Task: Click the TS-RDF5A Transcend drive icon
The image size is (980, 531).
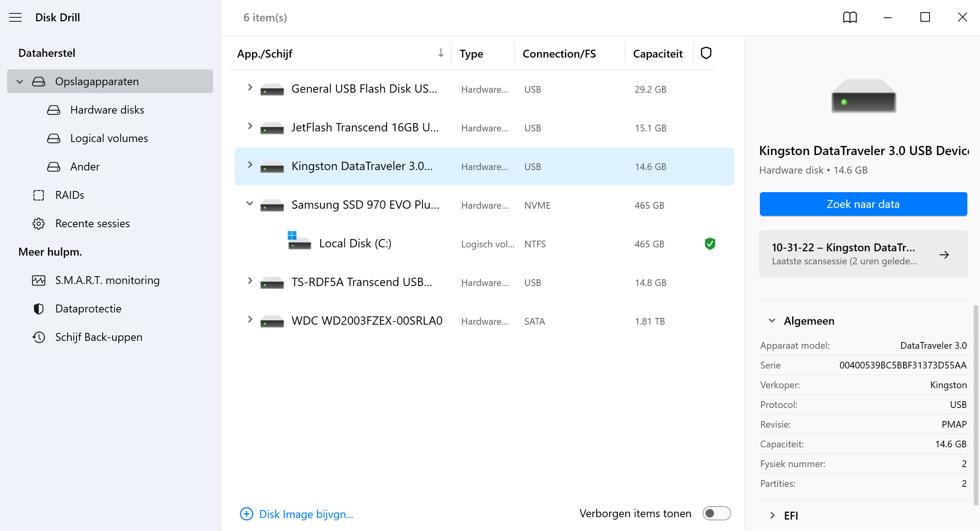Action: (272, 283)
